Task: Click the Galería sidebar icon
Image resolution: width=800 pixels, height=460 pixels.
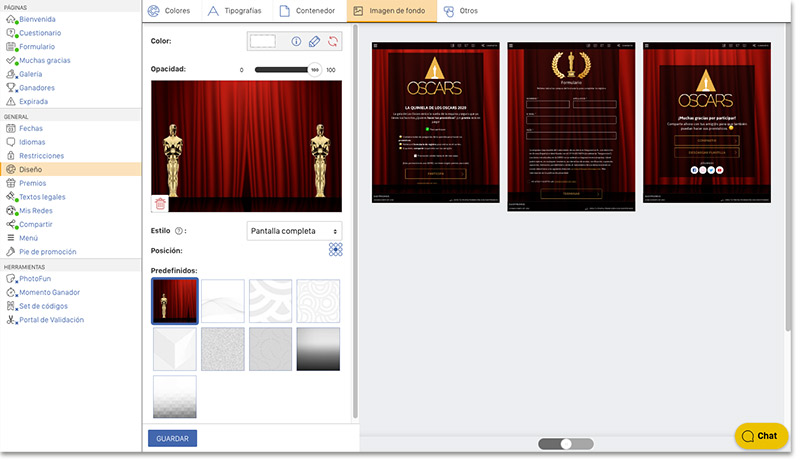Action: [11, 74]
